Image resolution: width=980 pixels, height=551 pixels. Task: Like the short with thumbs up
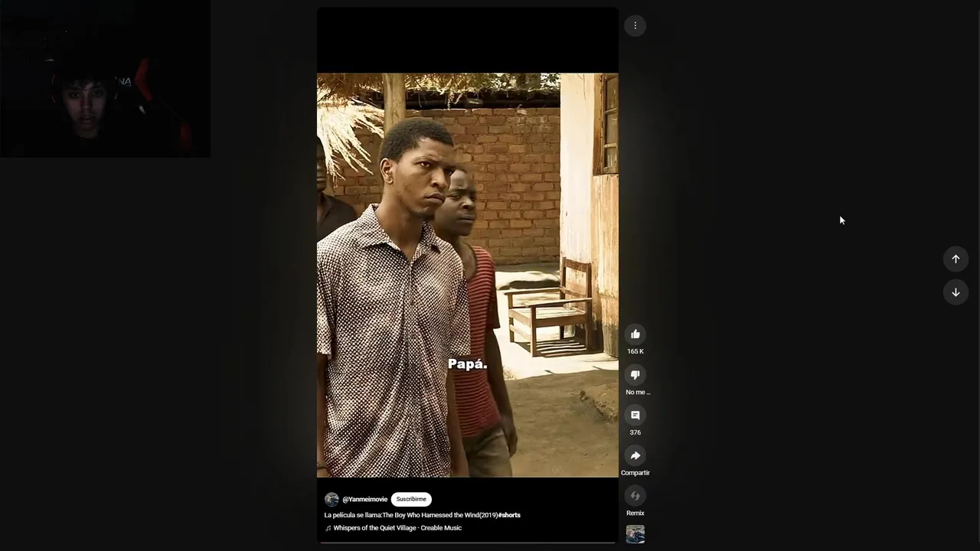click(635, 334)
